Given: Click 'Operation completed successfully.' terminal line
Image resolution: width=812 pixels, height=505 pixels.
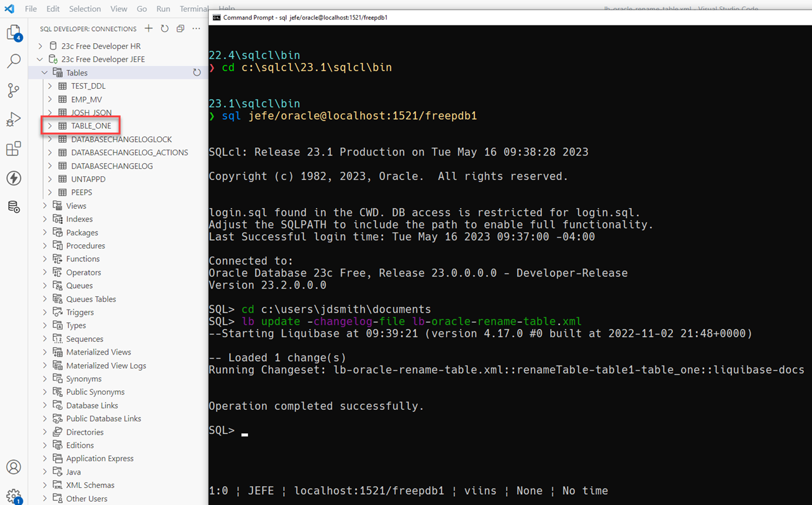Looking at the screenshot, I should 316,406.
